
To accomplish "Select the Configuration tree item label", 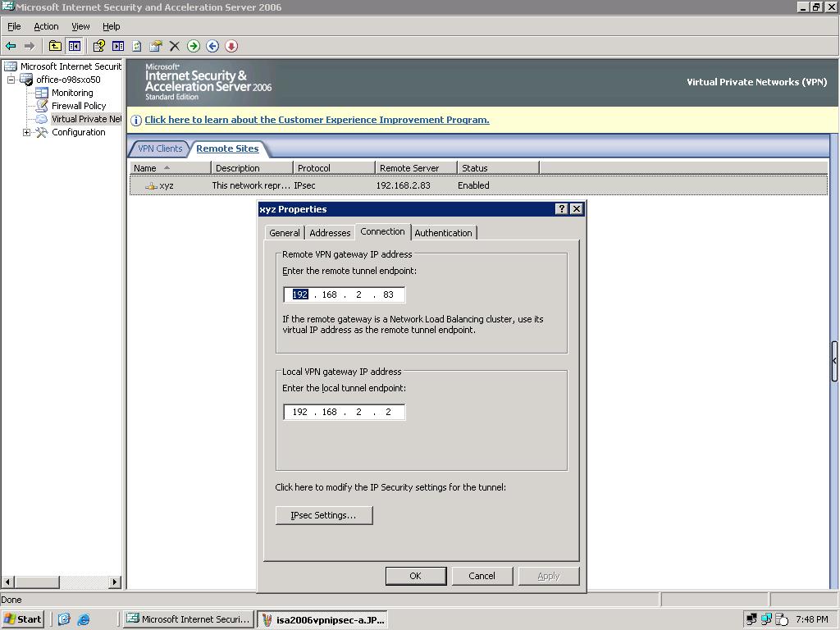I will coord(79,132).
